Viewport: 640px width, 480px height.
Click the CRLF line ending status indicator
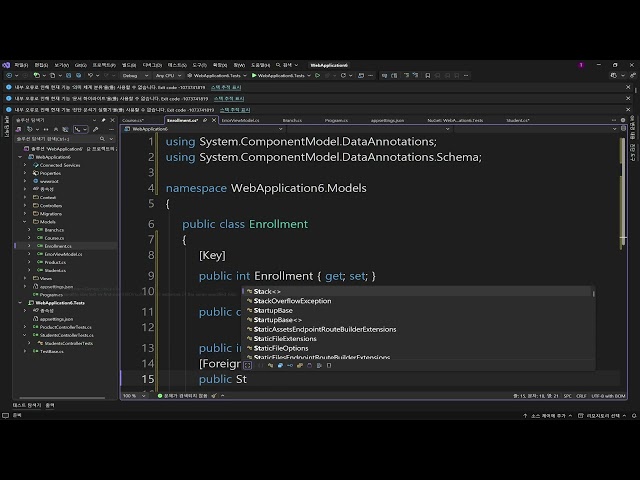click(581, 396)
